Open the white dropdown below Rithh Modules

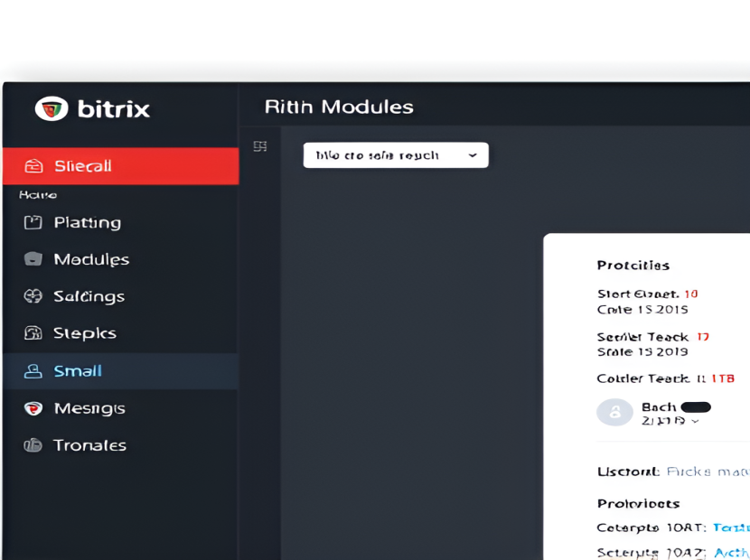coord(395,155)
